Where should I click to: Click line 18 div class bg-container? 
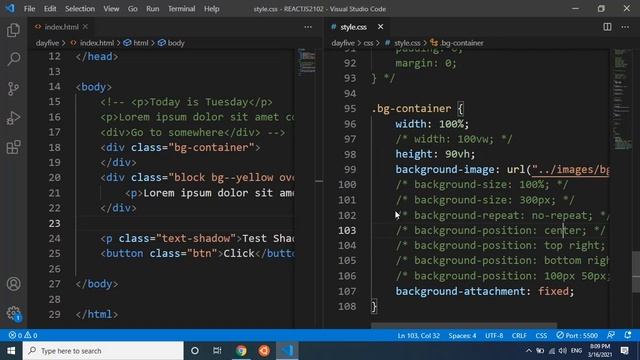coord(180,147)
